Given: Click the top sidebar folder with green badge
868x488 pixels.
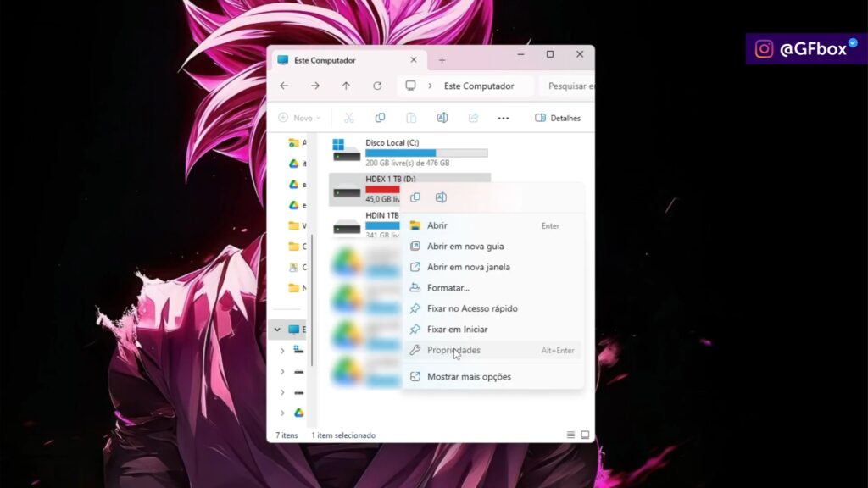Looking at the screenshot, I should (x=297, y=142).
